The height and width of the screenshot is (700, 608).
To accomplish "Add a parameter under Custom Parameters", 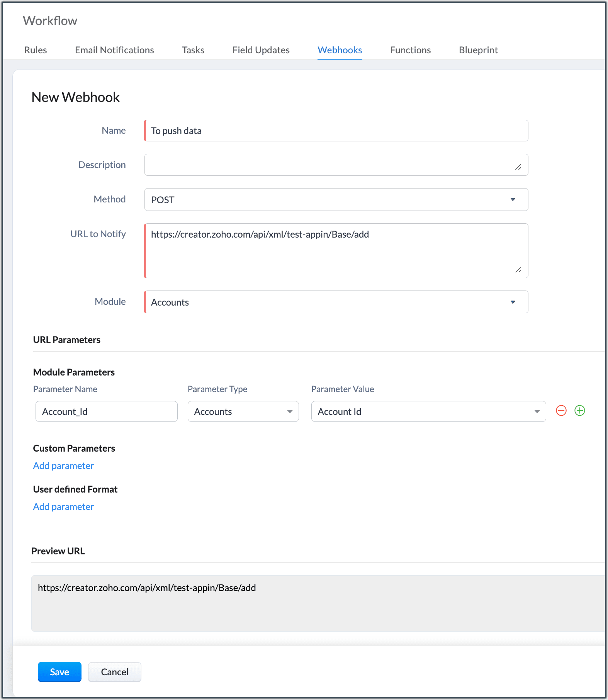I will (63, 466).
